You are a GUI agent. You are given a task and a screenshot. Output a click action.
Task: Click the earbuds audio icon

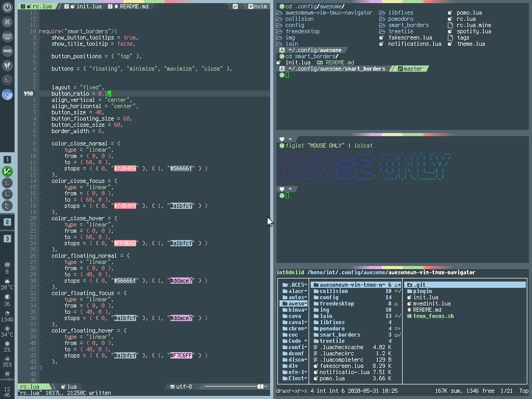pyautogui.click(x=7, y=65)
